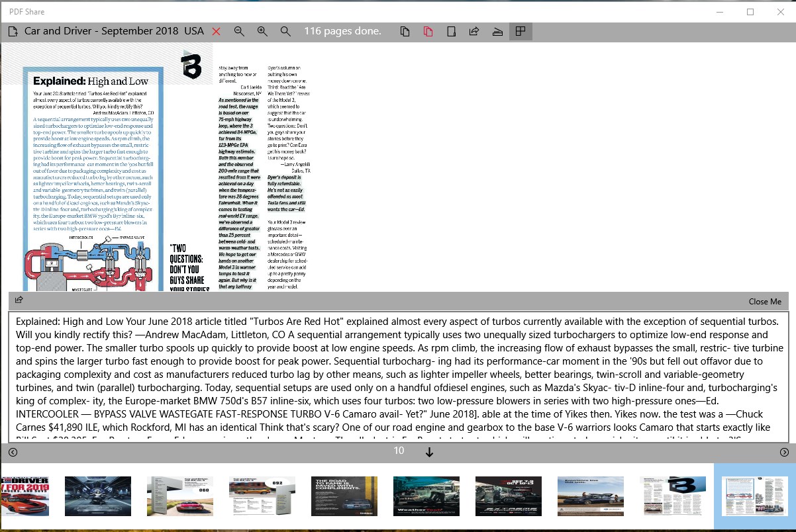
Task: Select the thumbnail with orange car listing
Action: (x=262, y=496)
